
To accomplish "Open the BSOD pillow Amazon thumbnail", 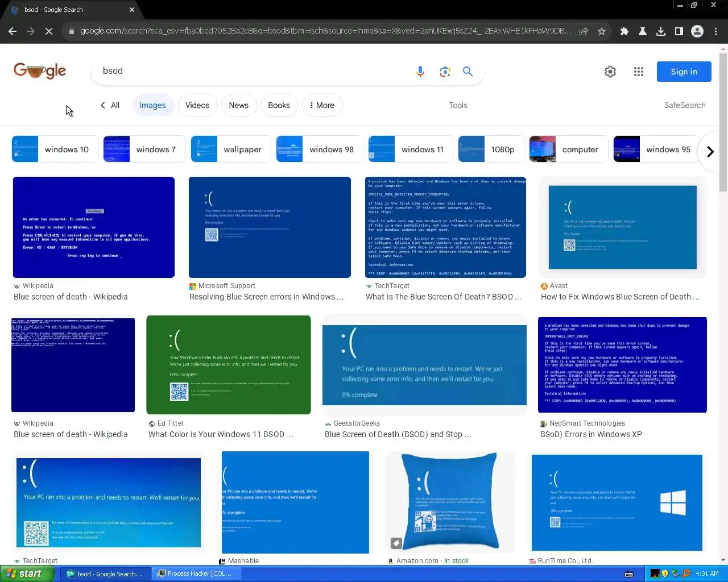I will (x=450, y=502).
